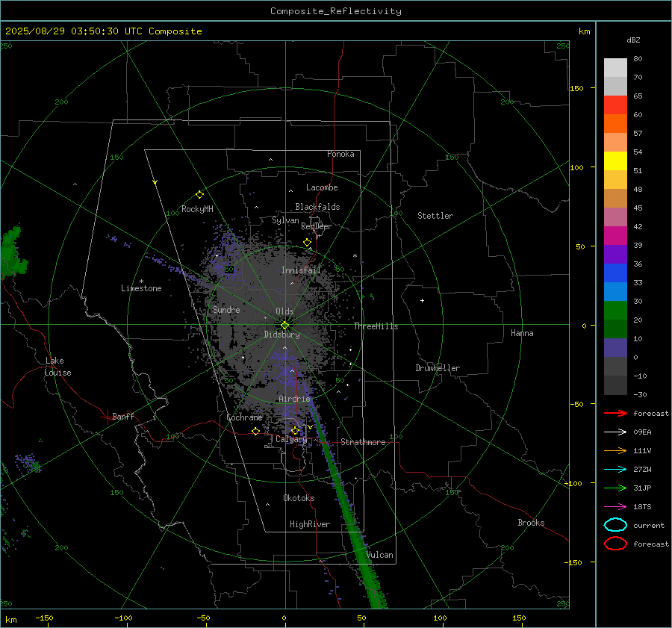Click the Composite_Reflectivity title
The width and height of the screenshot is (672, 628).
[335, 11]
